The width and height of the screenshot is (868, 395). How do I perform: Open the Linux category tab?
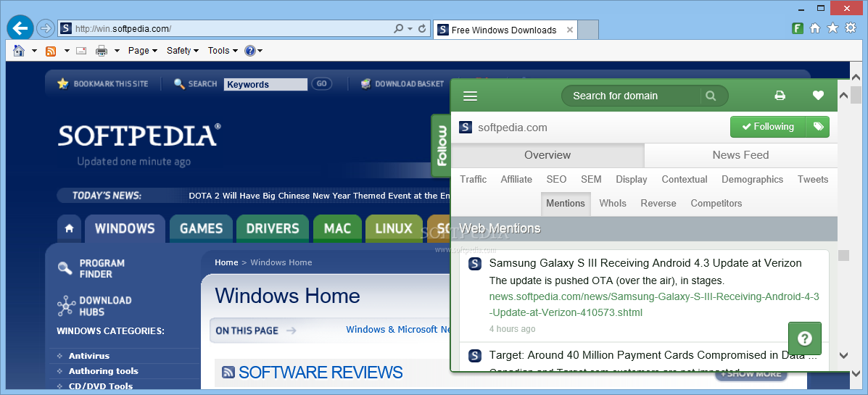[x=394, y=228]
